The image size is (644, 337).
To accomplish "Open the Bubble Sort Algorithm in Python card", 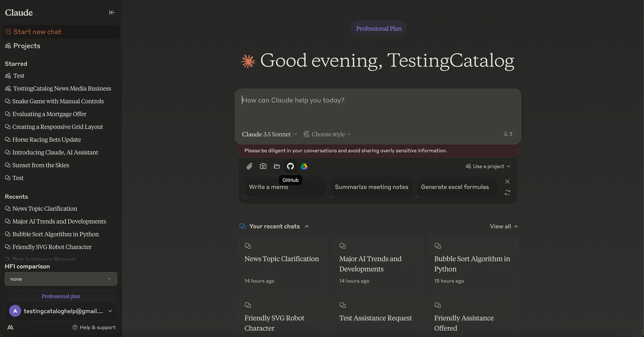I will pyautogui.click(x=473, y=263).
